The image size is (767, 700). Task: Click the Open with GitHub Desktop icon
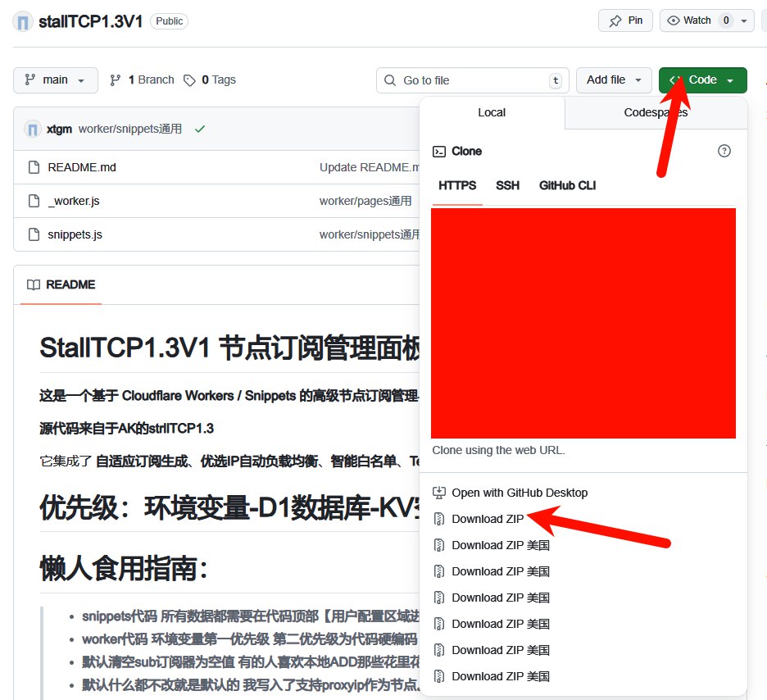(439, 493)
